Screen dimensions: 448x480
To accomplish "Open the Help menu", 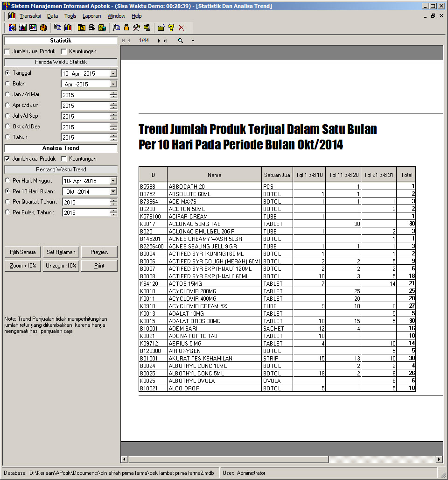I will (x=136, y=16).
